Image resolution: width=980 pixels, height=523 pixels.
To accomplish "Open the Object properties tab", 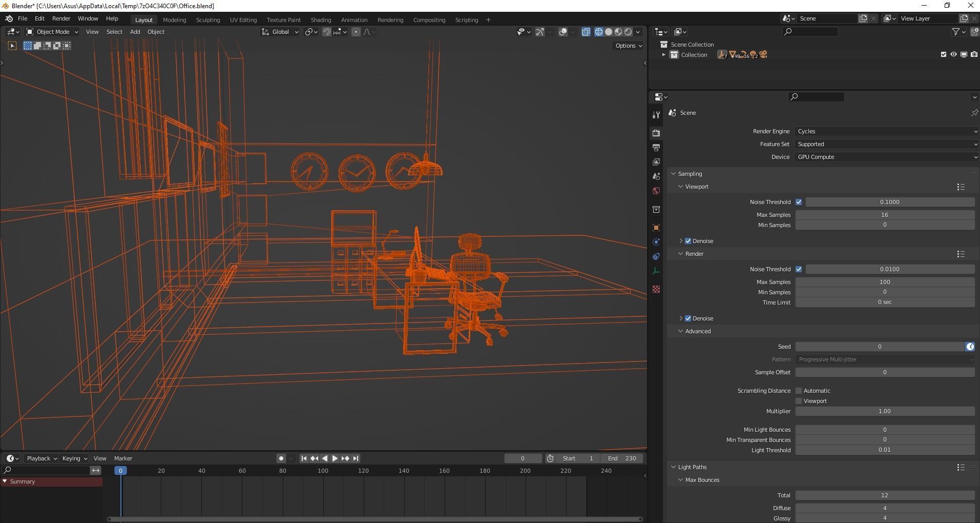I will (656, 228).
